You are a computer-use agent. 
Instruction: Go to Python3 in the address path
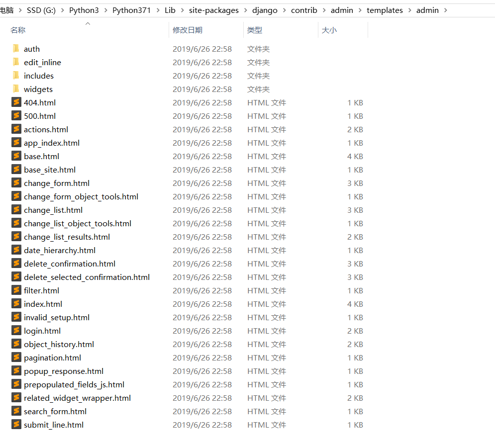pyautogui.click(x=84, y=10)
